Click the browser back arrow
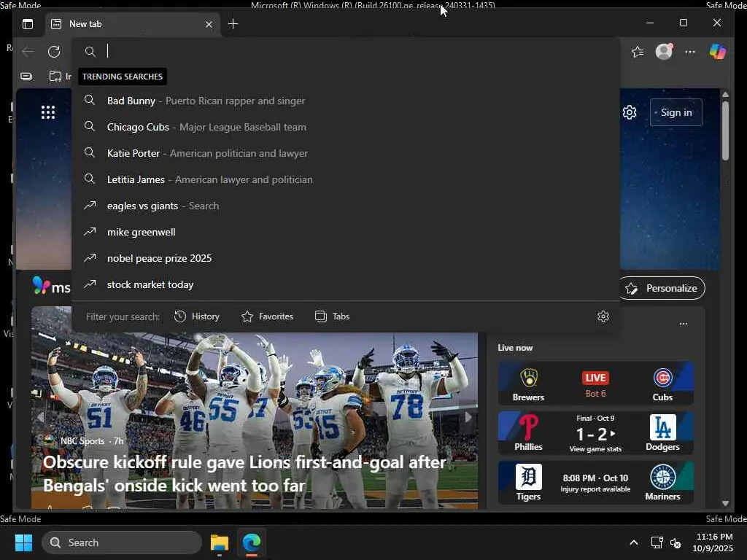 tap(28, 52)
